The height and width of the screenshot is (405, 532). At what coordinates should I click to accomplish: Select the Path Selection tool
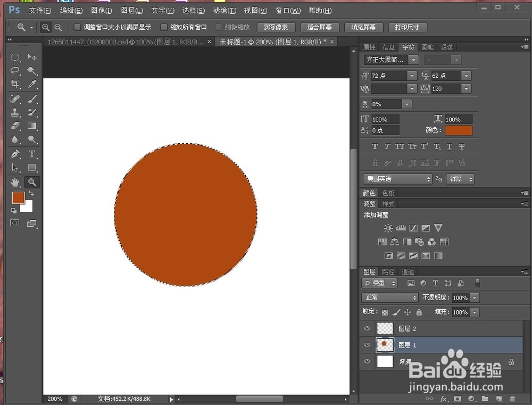tap(14, 167)
